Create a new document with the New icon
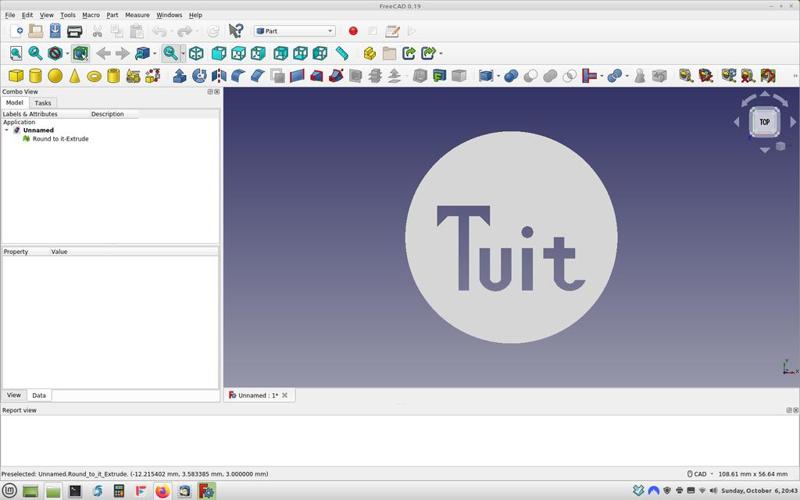Image resolution: width=800 pixels, height=500 pixels. pos(16,31)
